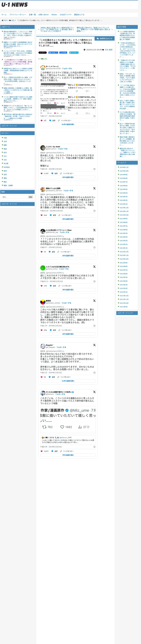Open the 55件のコメント comments button
141x644 pixels.
click(x=105, y=39)
